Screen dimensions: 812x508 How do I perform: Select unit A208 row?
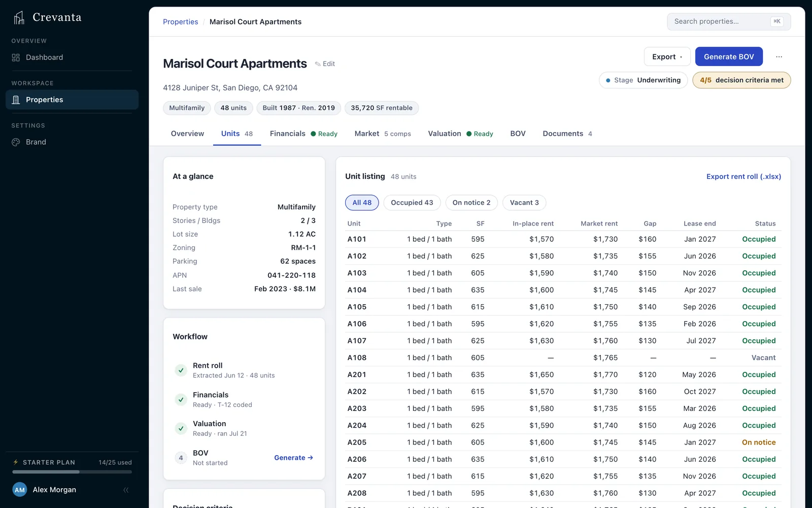point(563,493)
